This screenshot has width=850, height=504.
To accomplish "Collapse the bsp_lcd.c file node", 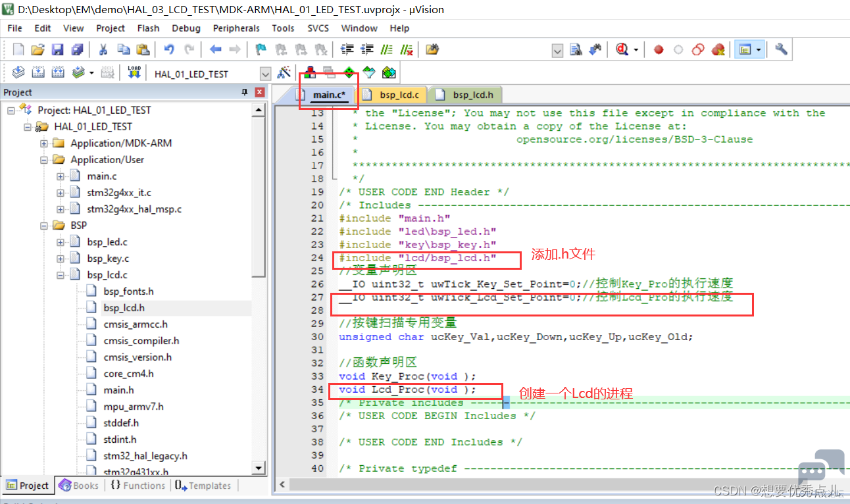I will 60,274.
